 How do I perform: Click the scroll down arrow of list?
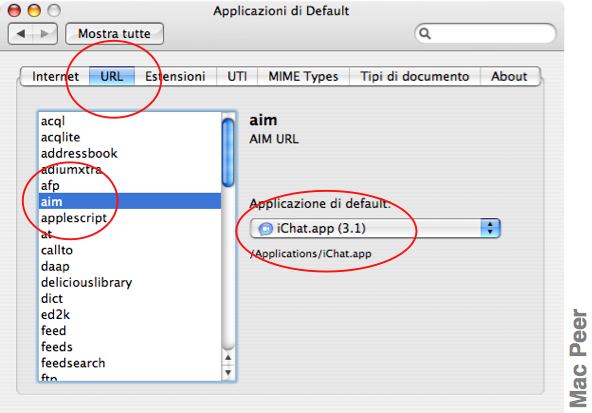click(228, 372)
